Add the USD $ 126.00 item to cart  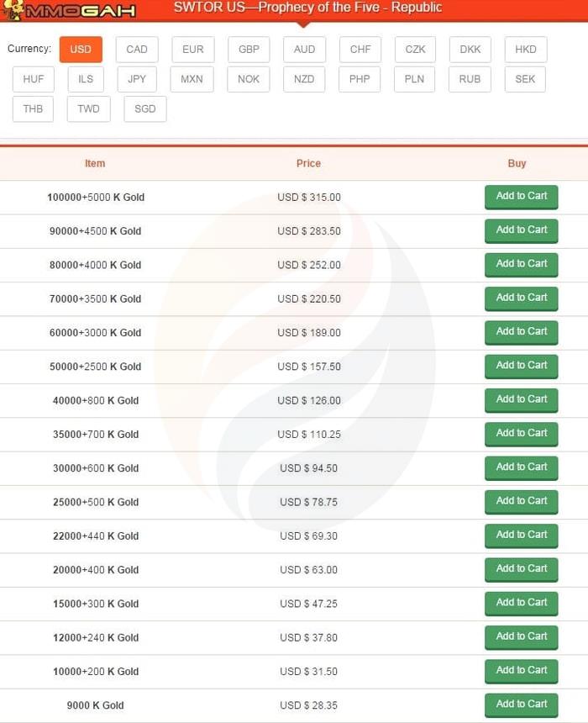tap(521, 400)
